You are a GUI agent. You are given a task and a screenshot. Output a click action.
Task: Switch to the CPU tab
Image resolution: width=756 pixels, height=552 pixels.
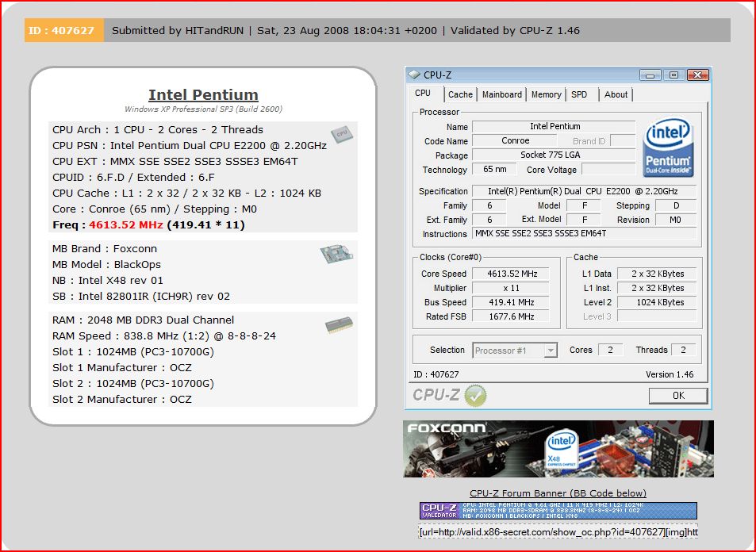pyautogui.click(x=423, y=93)
